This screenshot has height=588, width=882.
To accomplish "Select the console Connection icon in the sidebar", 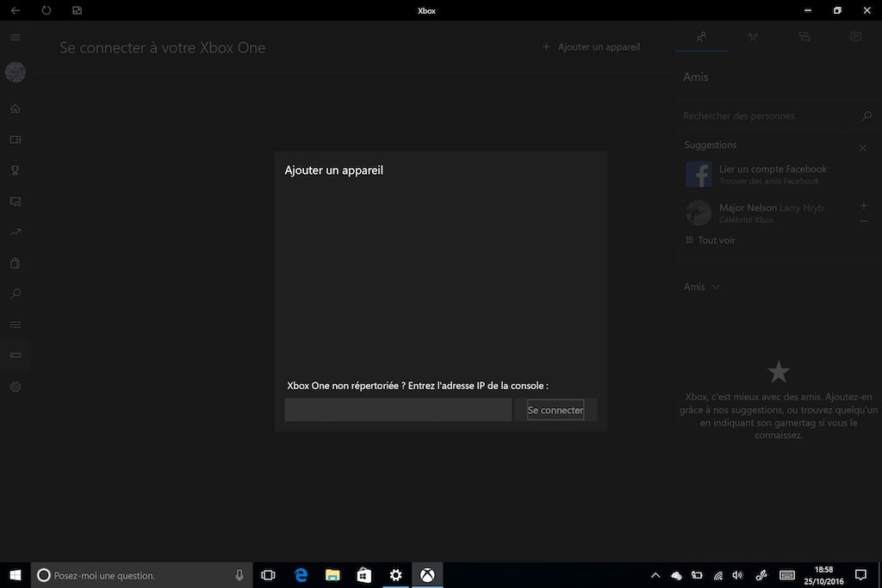I will click(16, 356).
